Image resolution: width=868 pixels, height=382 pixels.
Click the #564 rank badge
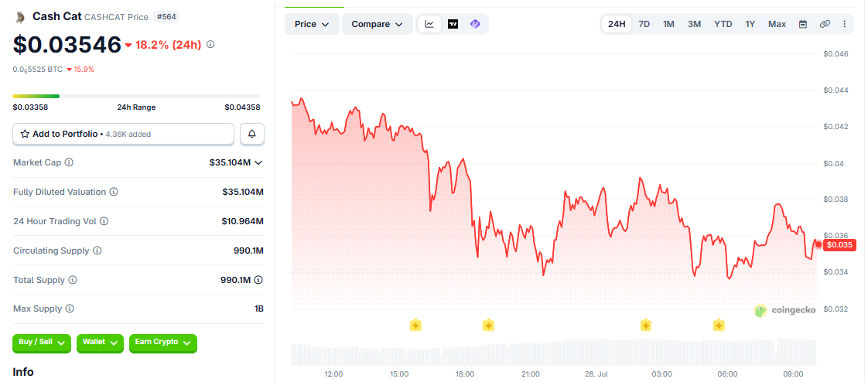(x=166, y=17)
